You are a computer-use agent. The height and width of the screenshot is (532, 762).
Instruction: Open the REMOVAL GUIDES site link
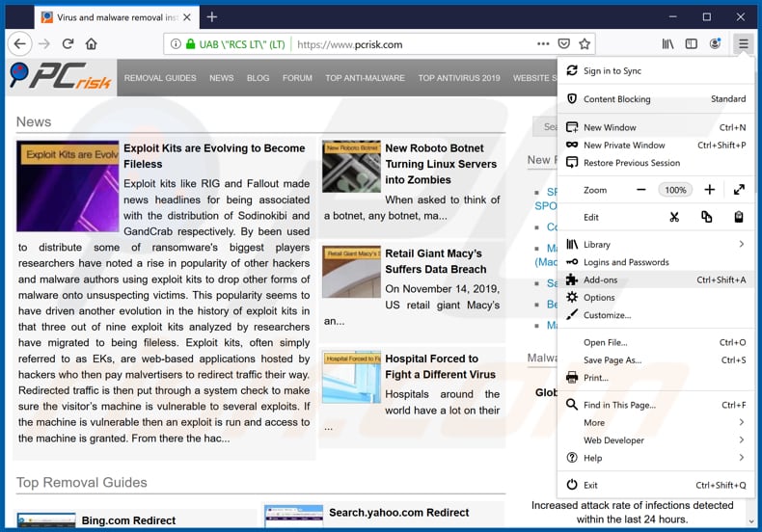[x=160, y=78]
